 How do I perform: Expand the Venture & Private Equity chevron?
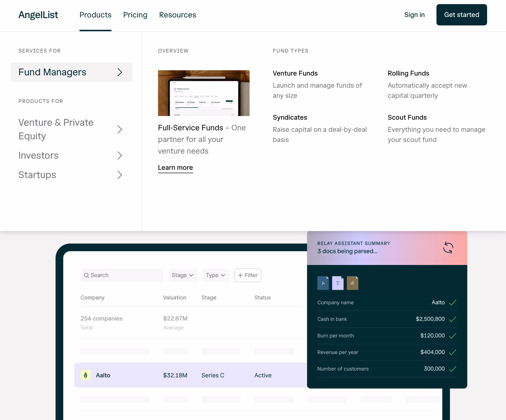coord(120,129)
